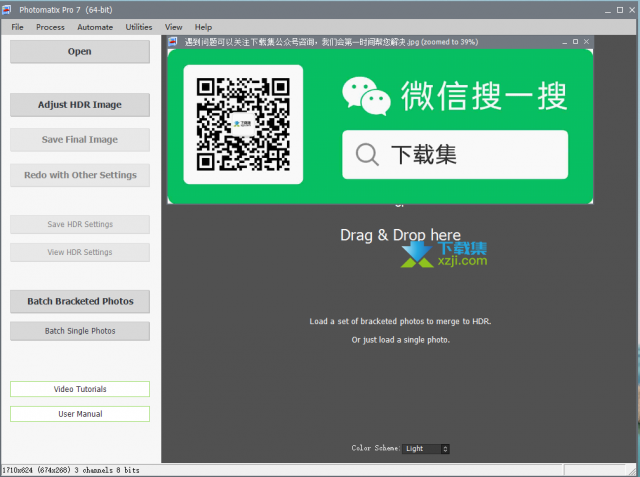This screenshot has height=477, width=640.
Task: Click the Open button
Action: [x=80, y=51]
